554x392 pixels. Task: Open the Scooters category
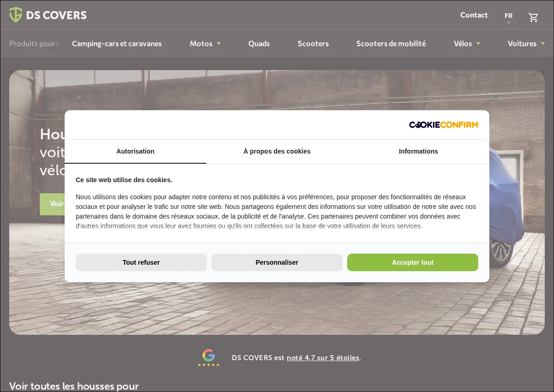(313, 43)
